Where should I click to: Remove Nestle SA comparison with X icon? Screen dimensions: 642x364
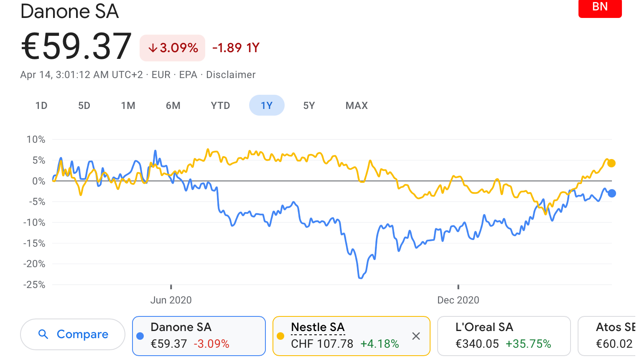(416, 336)
